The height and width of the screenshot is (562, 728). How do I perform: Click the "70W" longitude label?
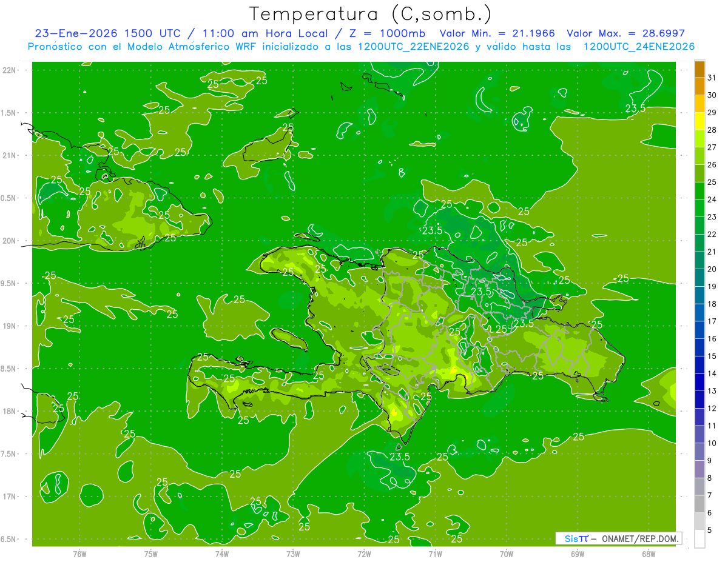click(507, 554)
